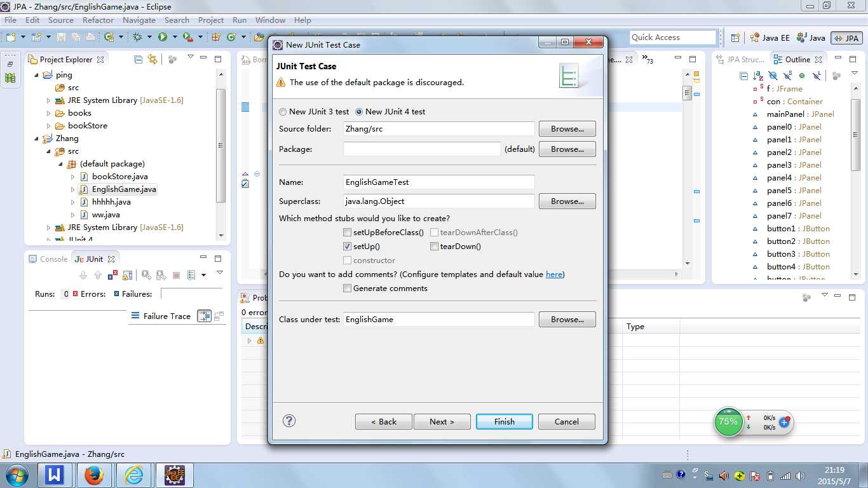Screen dimensions: 868x488
Task: Toggle Link with Editor in Project Explorer
Action: tap(153, 59)
